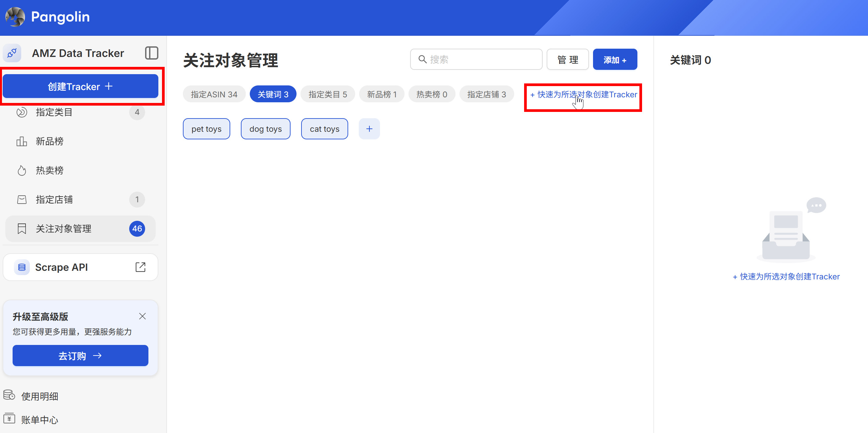The width and height of the screenshot is (868, 433).
Task: Toggle the pet toys keyword chip
Action: pyautogui.click(x=206, y=129)
